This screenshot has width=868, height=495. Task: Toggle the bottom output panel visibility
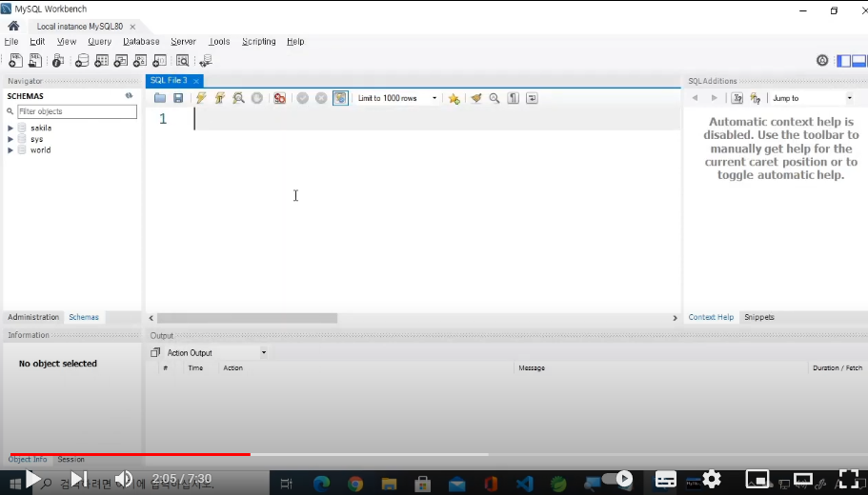(858, 60)
